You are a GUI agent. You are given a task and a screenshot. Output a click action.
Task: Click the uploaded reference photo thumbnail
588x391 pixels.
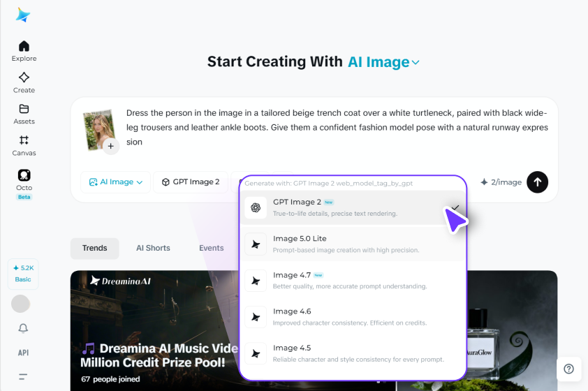pos(98,129)
